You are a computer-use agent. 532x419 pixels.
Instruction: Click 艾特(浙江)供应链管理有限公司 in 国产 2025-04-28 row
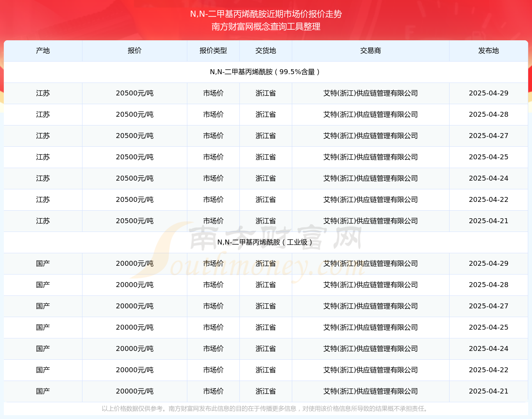(370, 285)
